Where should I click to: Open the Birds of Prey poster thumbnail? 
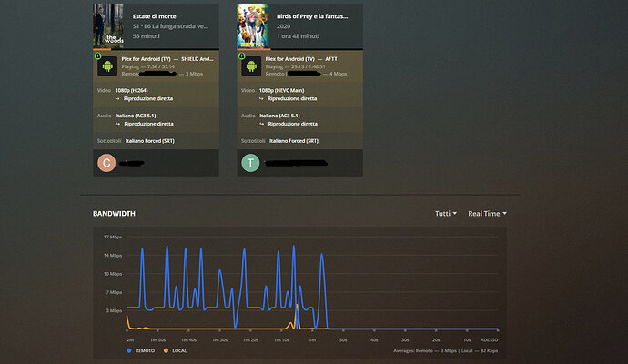(252, 26)
